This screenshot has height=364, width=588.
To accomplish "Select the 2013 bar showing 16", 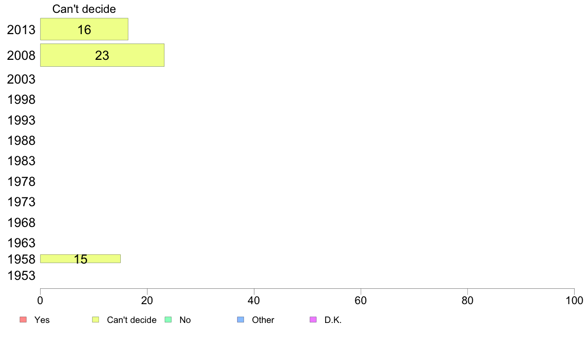I will tap(84, 29).
